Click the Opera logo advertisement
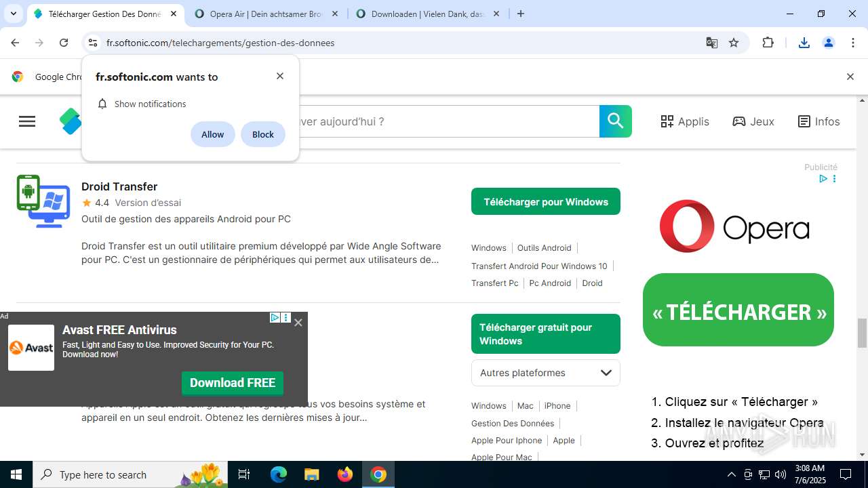The width and height of the screenshot is (868, 488). [734, 226]
